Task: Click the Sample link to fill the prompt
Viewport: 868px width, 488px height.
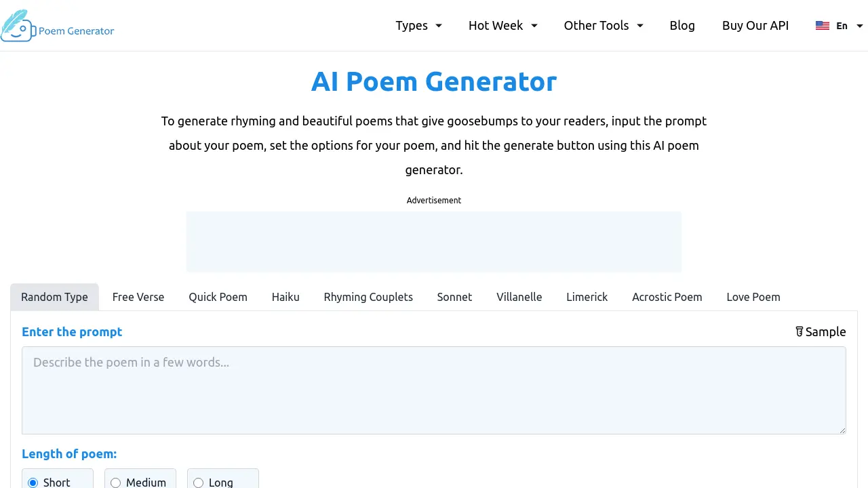Action: [826, 331]
